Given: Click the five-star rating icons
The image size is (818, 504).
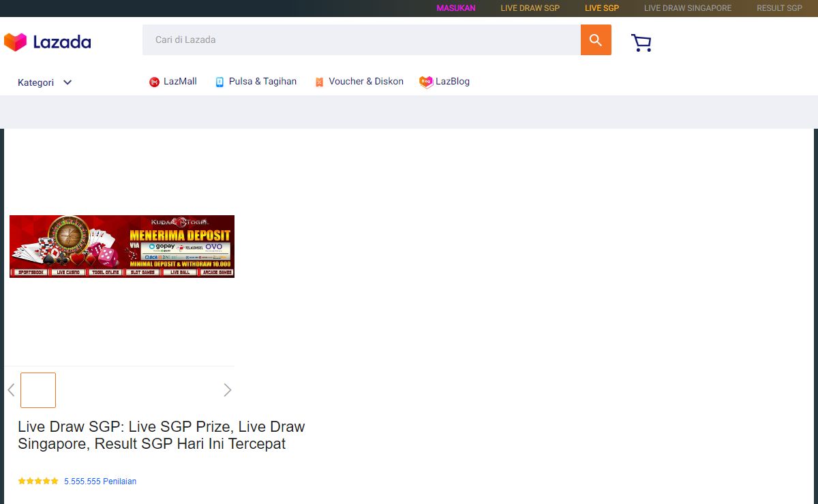Looking at the screenshot, I should point(38,481).
